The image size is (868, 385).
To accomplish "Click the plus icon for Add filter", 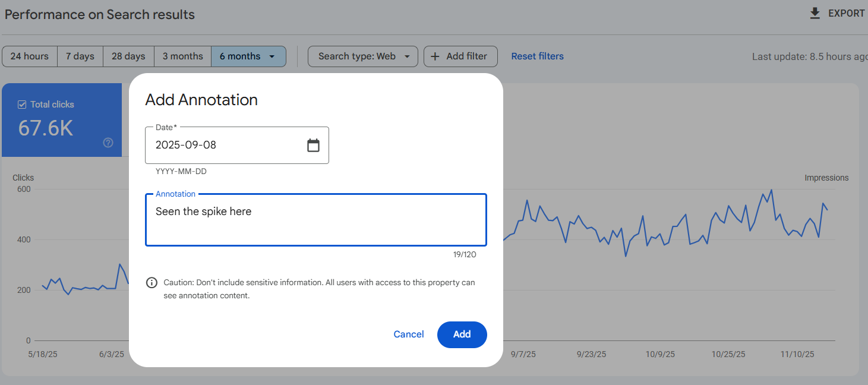I will click(x=435, y=56).
